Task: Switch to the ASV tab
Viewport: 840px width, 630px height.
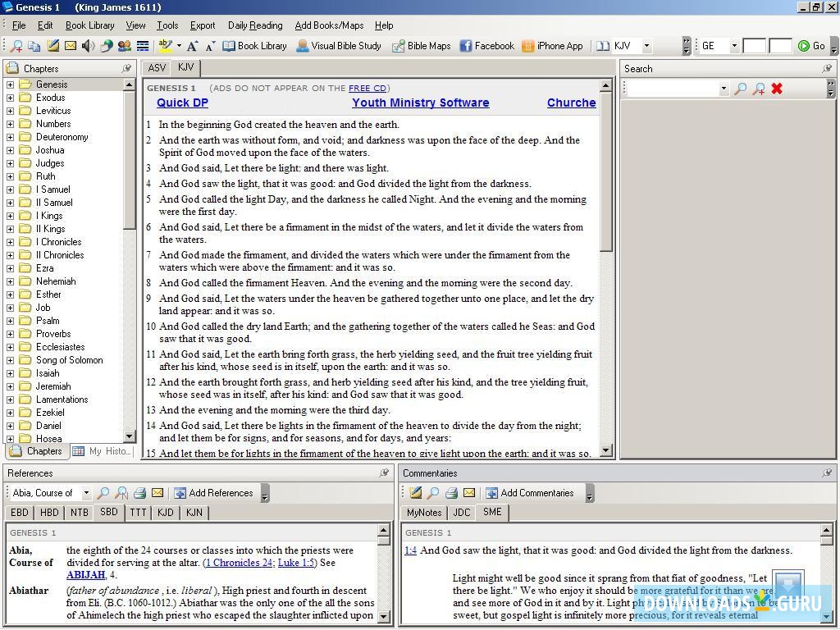Action: pos(157,68)
